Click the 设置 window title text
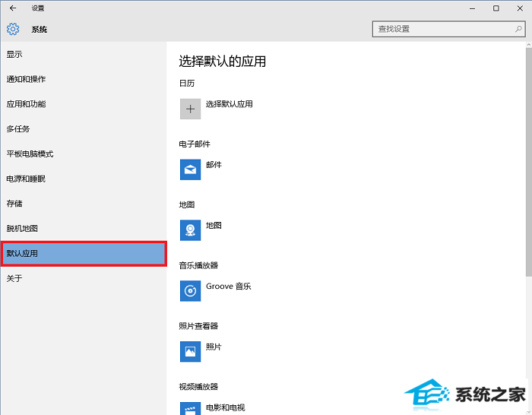The image size is (532, 415). [38, 8]
